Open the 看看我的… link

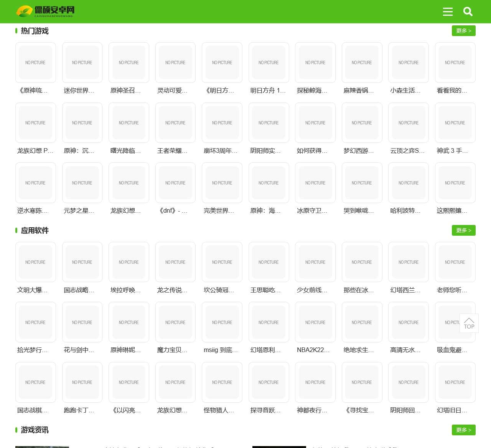point(452,91)
